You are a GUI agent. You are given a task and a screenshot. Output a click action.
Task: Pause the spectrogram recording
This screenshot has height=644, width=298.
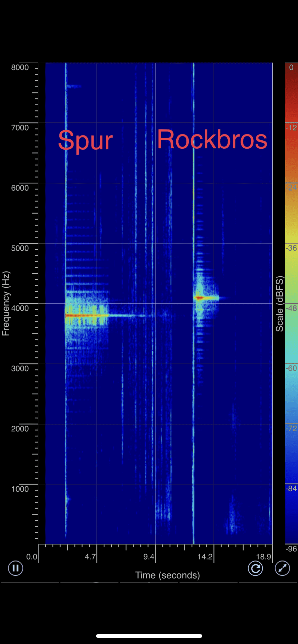coord(15,568)
